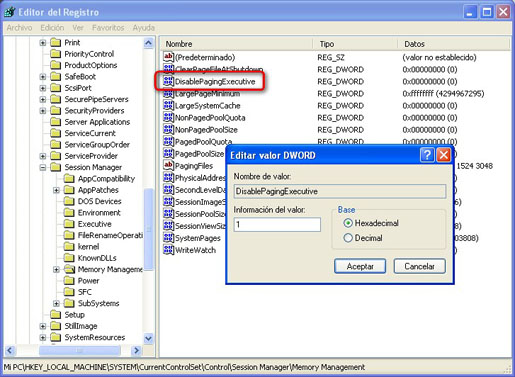
Task: Click the Aceptar button
Action: coord(360,266)
